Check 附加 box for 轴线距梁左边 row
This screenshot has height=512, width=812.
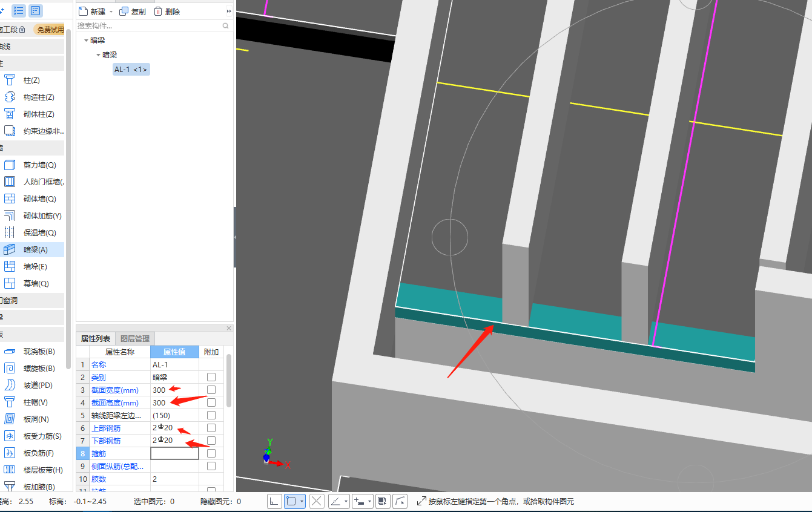click(211, 415)
